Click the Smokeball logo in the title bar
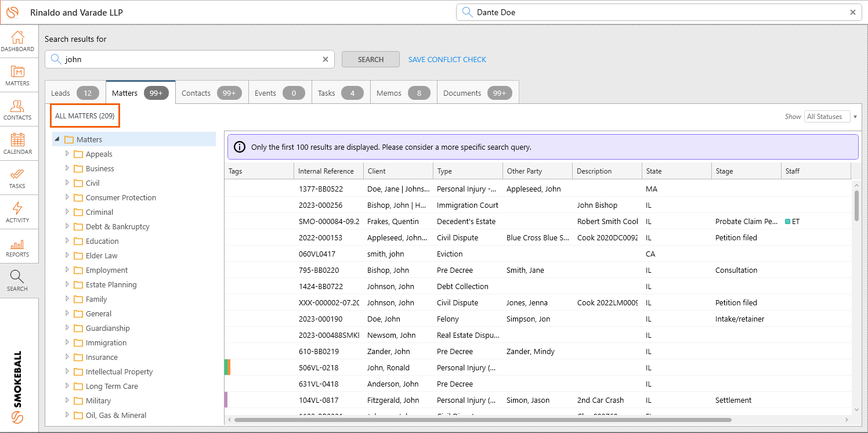This screenshot has height=433, width=868. pos(13,12)
